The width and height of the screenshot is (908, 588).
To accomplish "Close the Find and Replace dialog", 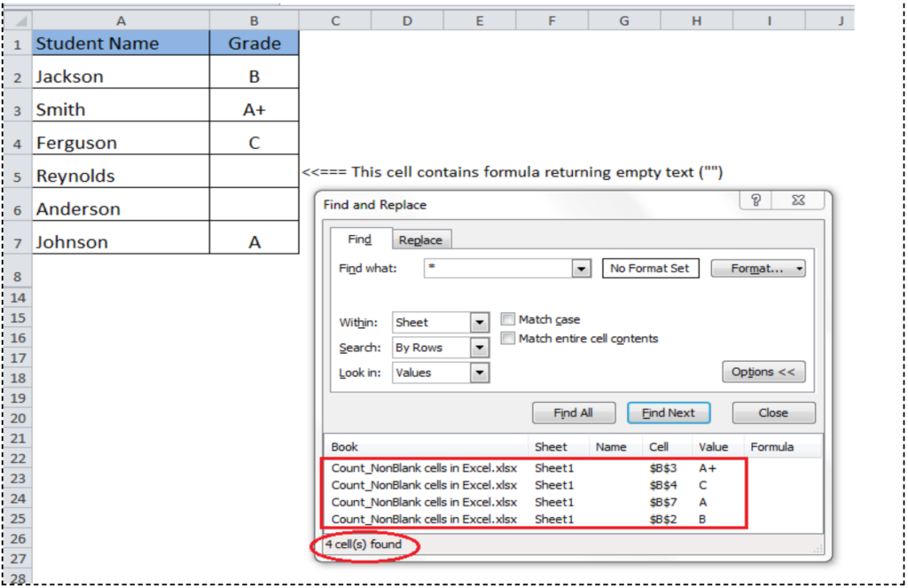I will pos(772,412).
